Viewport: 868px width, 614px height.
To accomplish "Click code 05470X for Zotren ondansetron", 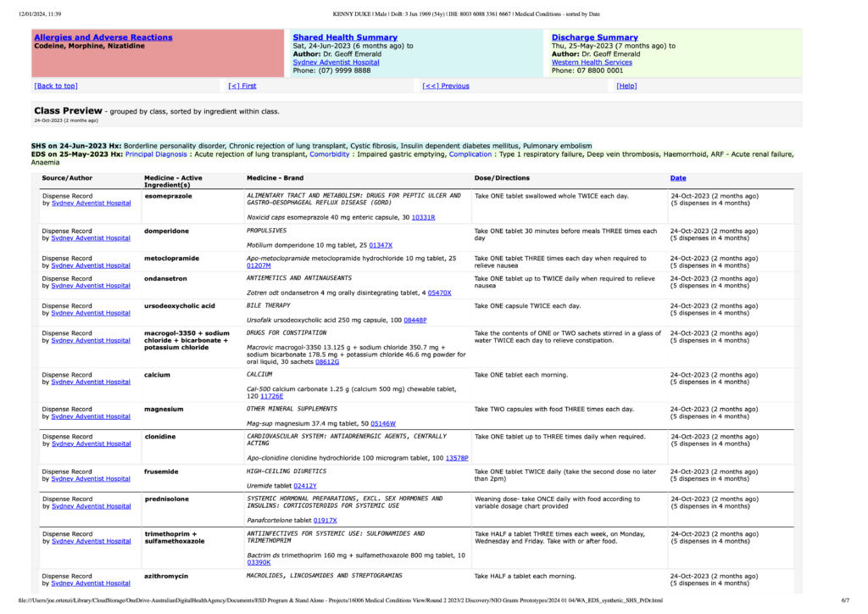I will click(440, 293).
